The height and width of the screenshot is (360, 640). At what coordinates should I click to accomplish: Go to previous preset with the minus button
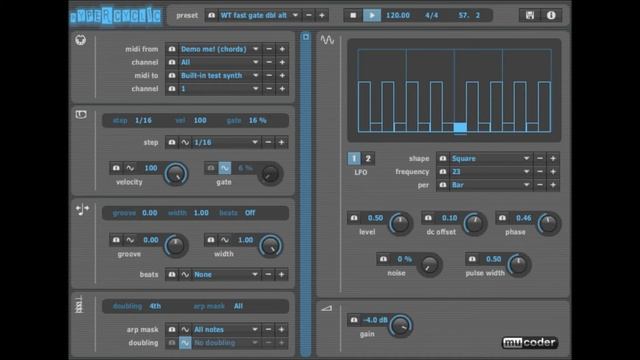[309, 16]
